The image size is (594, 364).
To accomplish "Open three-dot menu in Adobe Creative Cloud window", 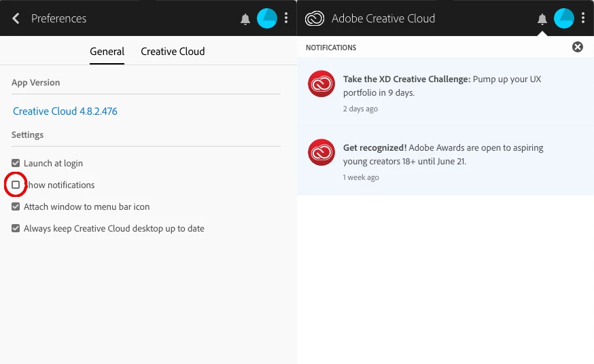I will [x=583, y=18].
